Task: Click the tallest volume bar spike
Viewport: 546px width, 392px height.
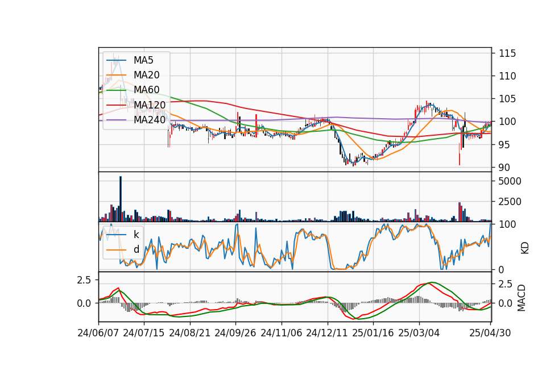Action: coord(121,199)
